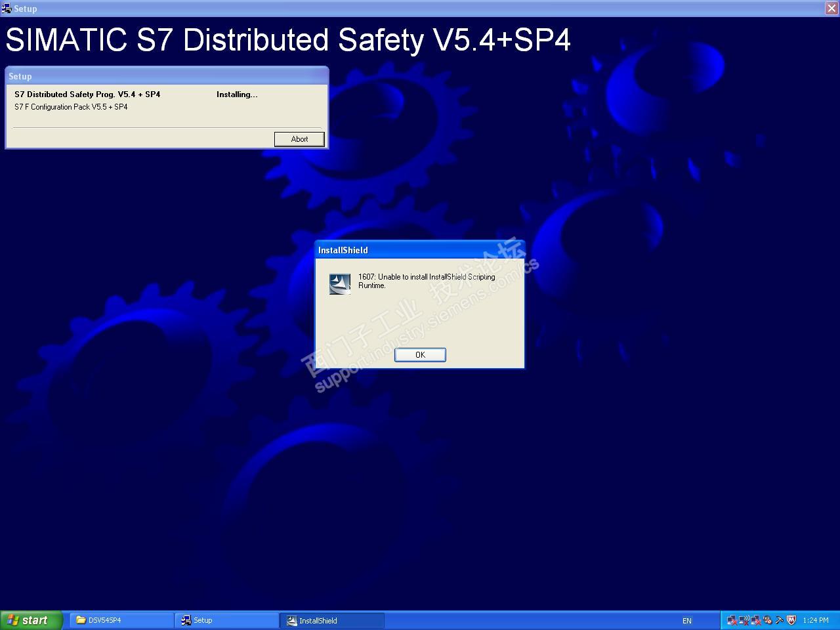The image size is (840, 630).
Task: Click OK in the InstallShield error dialog
Action: tap(420, 354)
